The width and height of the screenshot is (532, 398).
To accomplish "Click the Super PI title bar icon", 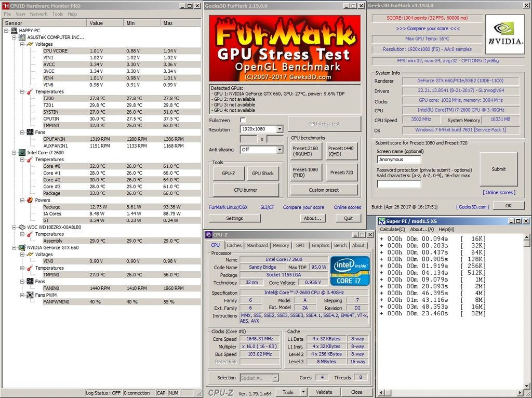I will [382, 221].
